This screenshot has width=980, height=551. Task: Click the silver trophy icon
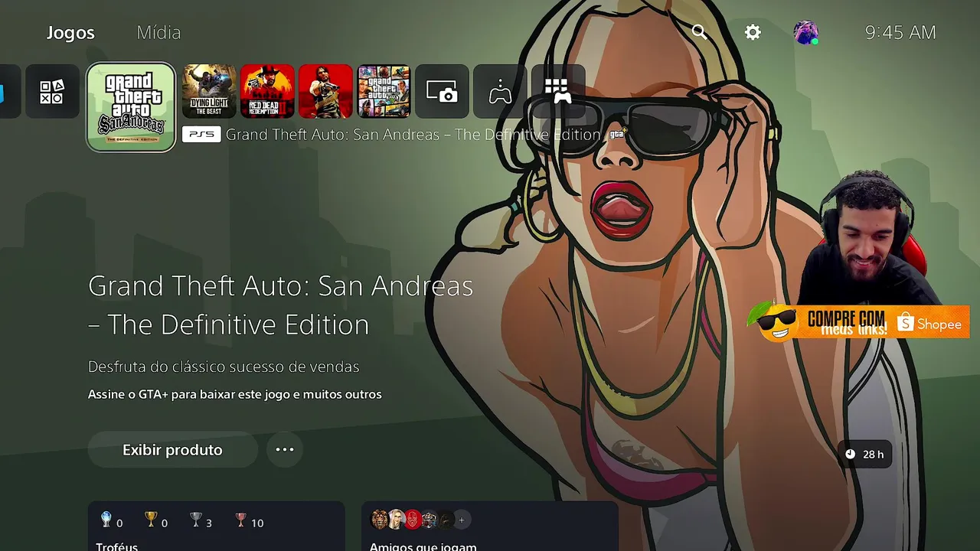[196, 520]
